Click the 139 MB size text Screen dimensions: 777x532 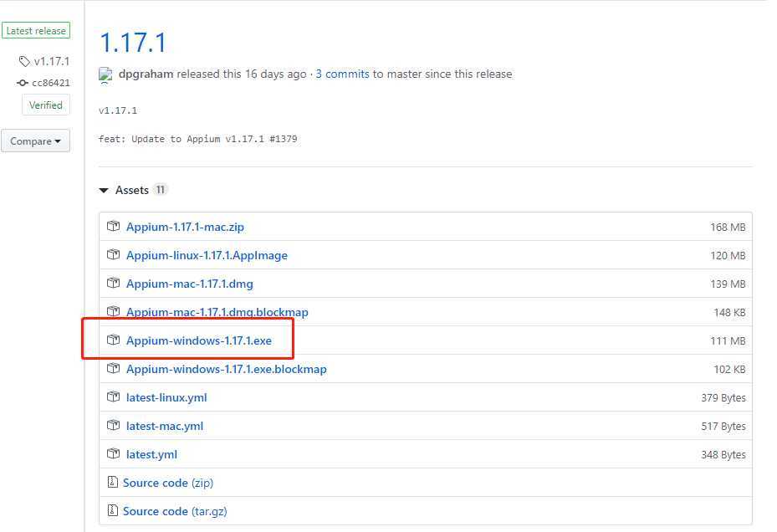[x=728, y=284]
